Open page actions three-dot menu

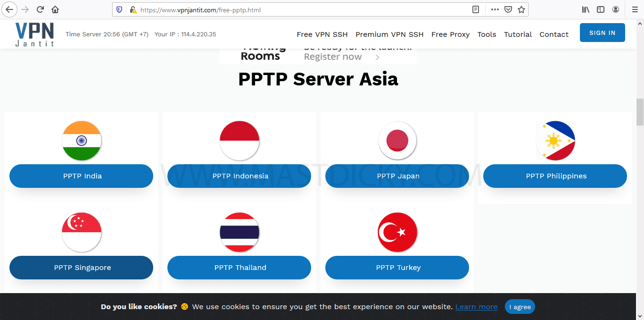coord(495,9)
